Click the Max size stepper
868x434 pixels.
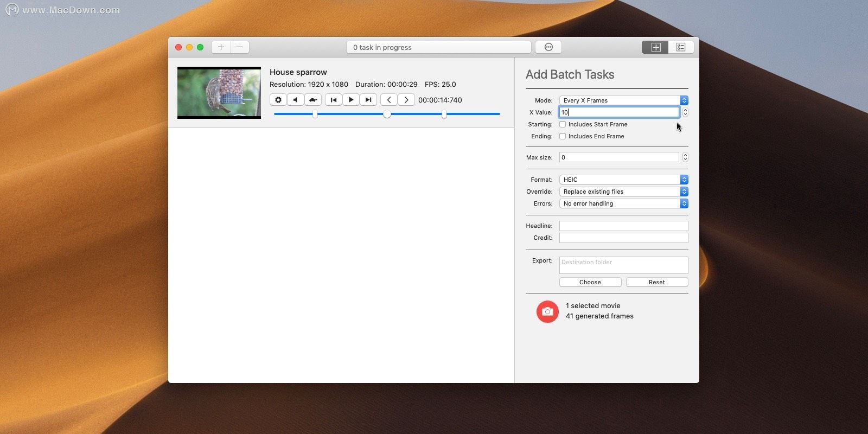tap(685, 157)
